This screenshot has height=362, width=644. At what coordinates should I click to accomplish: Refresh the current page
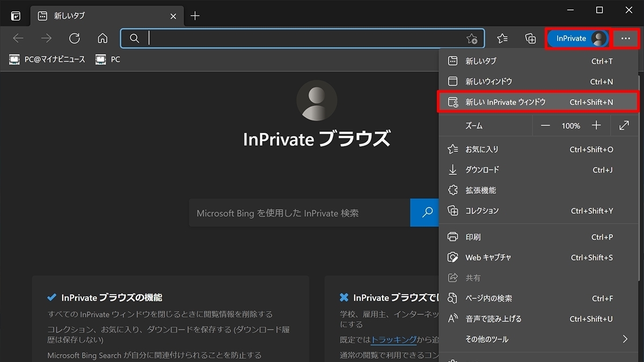[75, 39]
